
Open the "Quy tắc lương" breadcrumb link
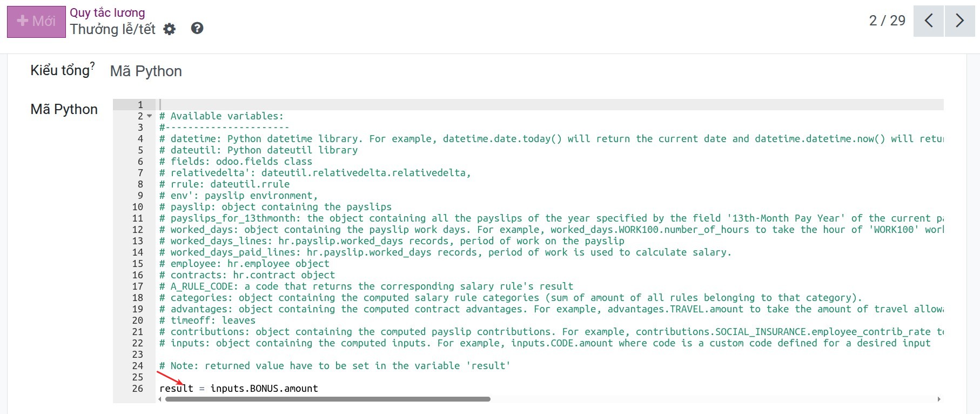[x=107, y=12]
